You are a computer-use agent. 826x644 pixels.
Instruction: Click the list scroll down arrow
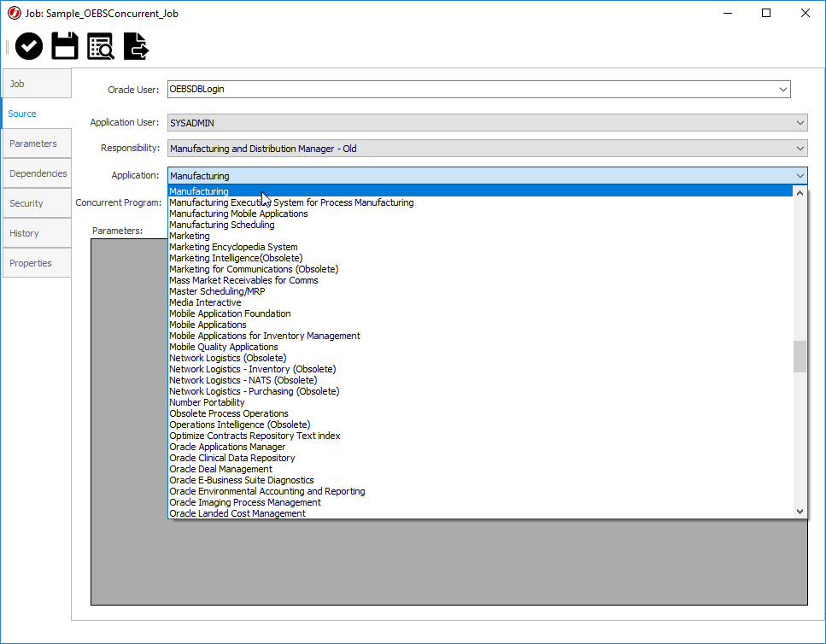pos(800,512)
